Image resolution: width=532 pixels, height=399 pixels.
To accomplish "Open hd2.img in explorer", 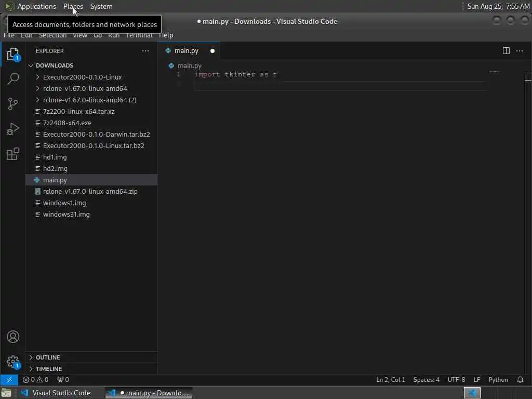I will point(91,169).
